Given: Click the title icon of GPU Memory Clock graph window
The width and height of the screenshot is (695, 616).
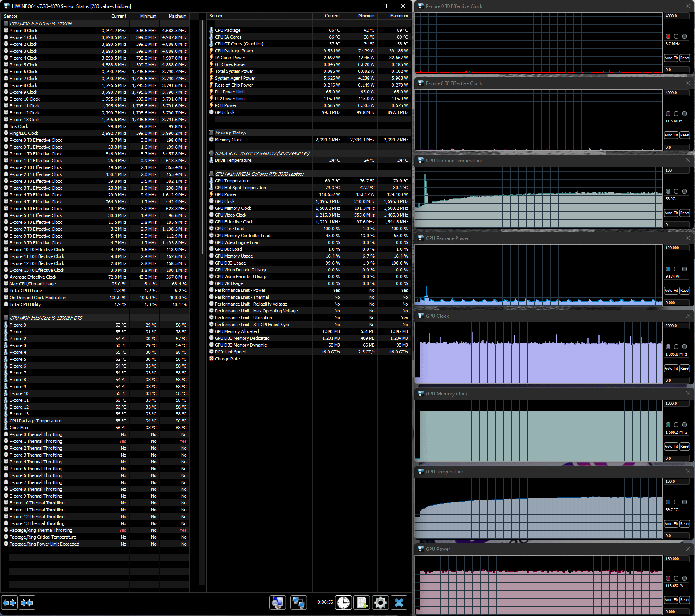Looking at the screenshot, I should pyautogui.click(x=421, y=393).
